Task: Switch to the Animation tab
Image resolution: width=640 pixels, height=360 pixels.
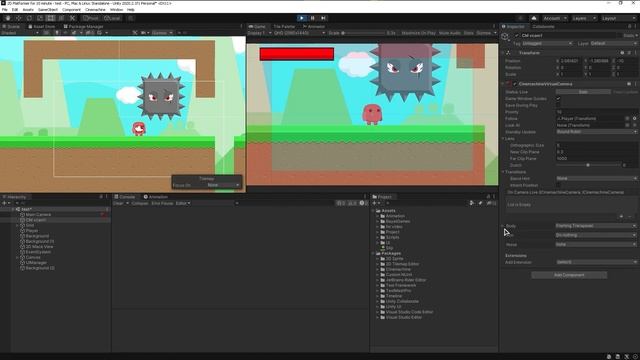Action: pos(156,197)
